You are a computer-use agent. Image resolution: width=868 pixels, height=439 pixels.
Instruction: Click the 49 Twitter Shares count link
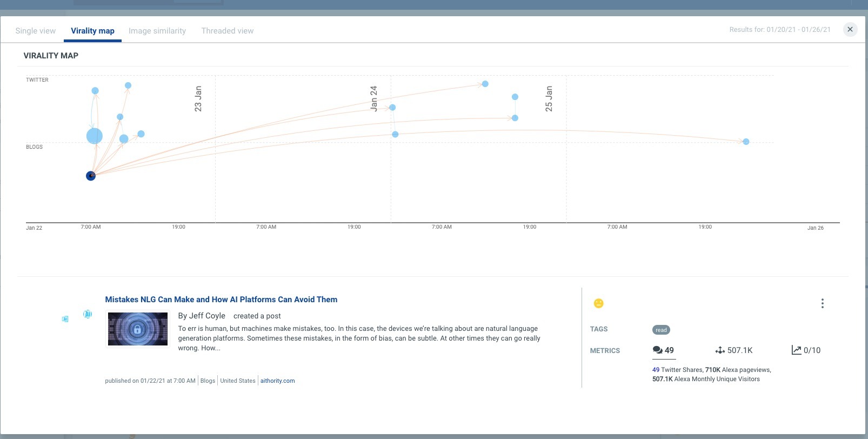coord(656,370)
